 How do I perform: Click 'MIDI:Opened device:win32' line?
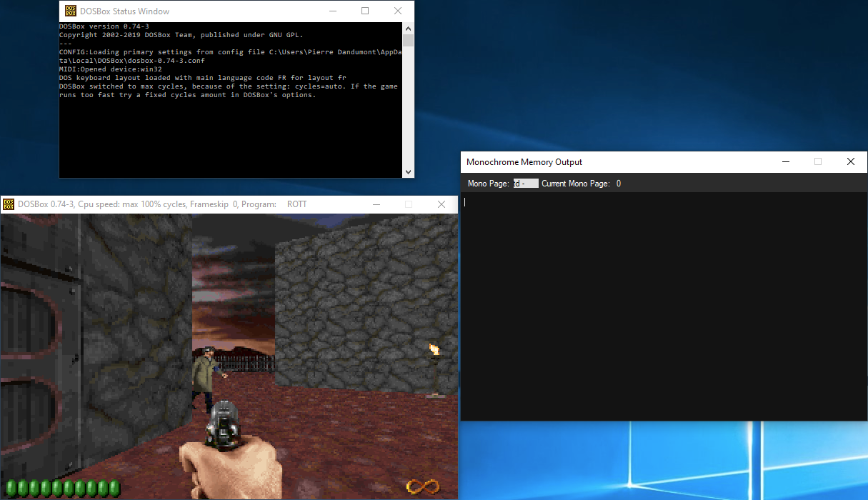[111, 69]
